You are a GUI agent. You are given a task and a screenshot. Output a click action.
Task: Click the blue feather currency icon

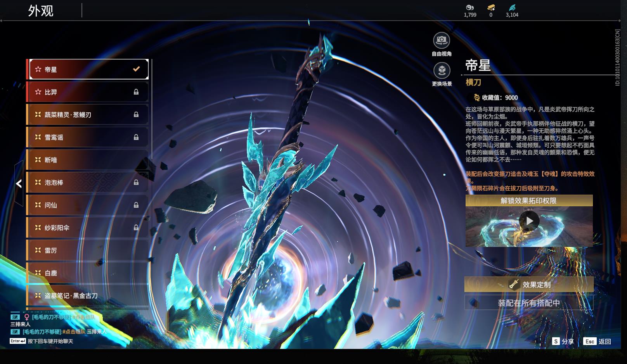pyautogui.click(x=512, y=7)
